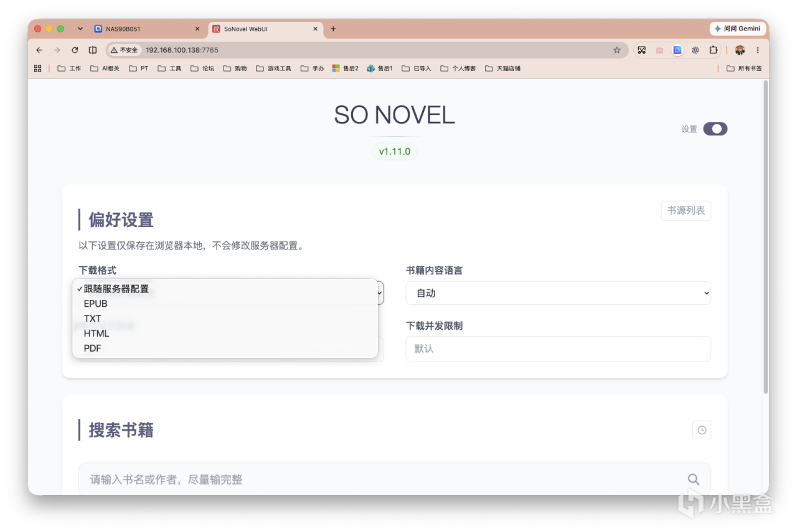Go forward in browser history
Image resolution: width=797 pixels, height=532 pixels.
point(57,50)
